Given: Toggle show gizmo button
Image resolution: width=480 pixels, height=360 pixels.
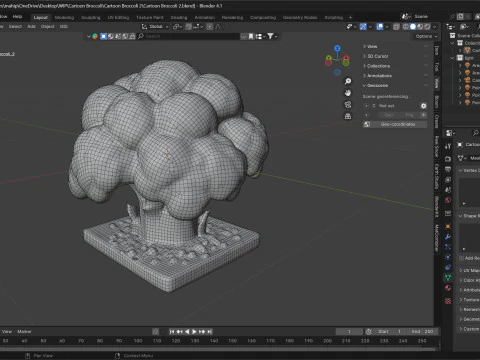Looking at the screenshot, I should (363, 27).
